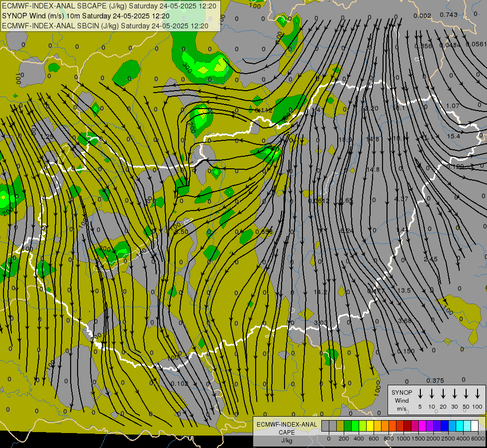This screenshot has height=448, width=487.
Task: Click the SYNOP Wind m/s legend label
Action: (x=401, y=400)
